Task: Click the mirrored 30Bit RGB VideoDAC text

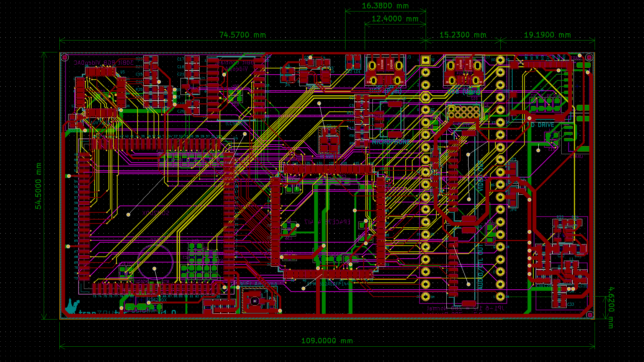Action: 104,62
